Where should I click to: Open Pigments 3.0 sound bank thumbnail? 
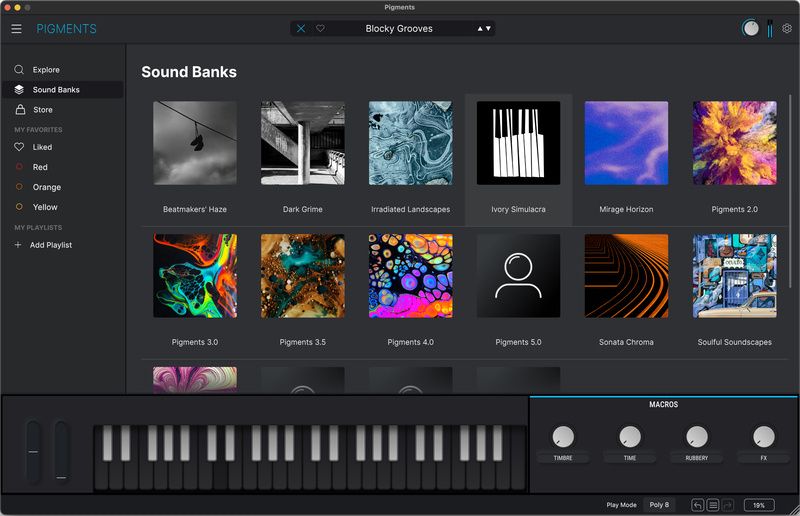tap(195, 276)
